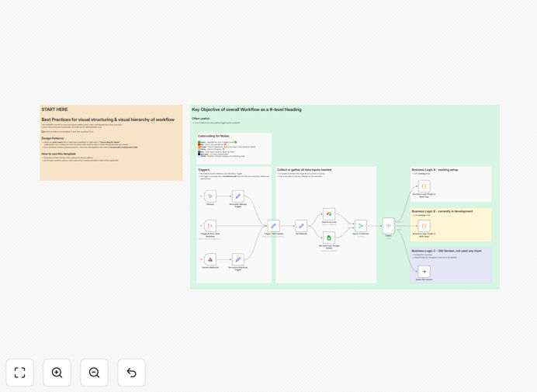
Task: Click the 'Design Patterns:' subheading
Action: (53, 138)
